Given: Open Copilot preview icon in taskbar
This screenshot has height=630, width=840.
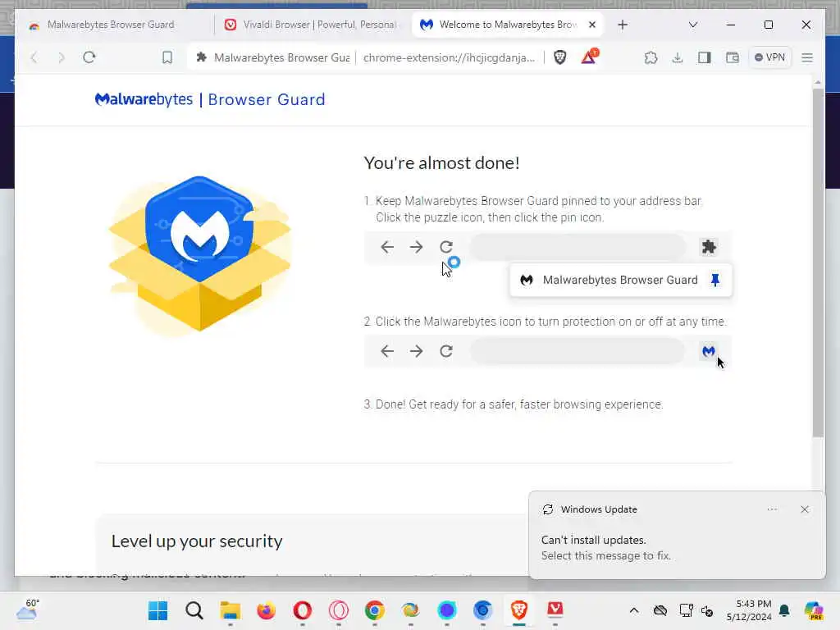Looking at the screenshot, I should (814, 610).
